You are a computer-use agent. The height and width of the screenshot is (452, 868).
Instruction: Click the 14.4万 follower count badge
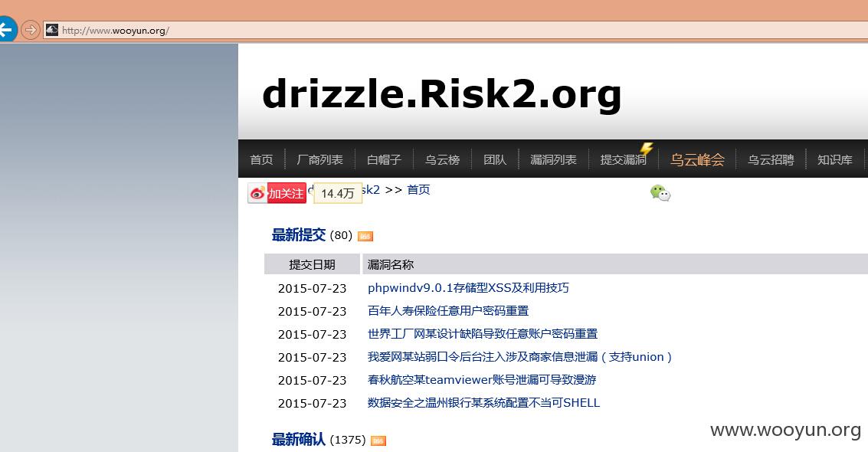click(x=338, y=193)
